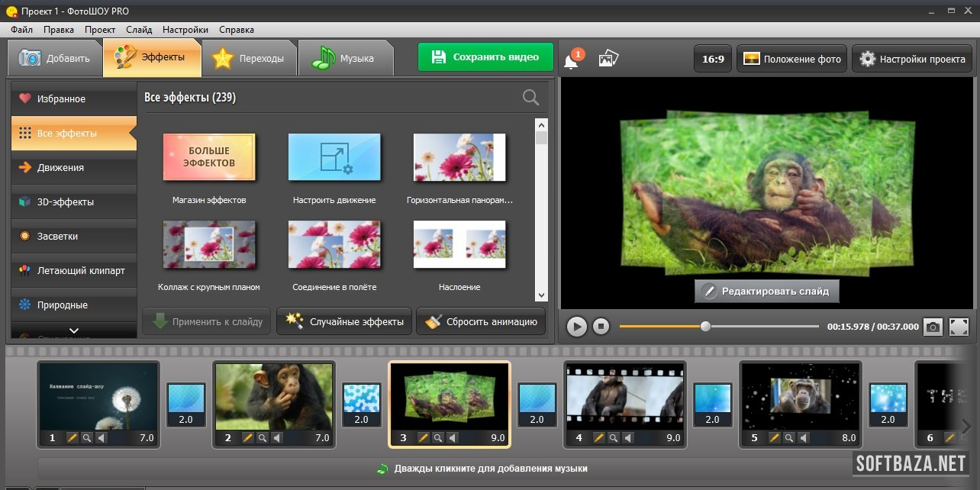This screenshot has height=490, width=980.
Task: Switch to the Переходы tab
Action: [x=248, y=59]
